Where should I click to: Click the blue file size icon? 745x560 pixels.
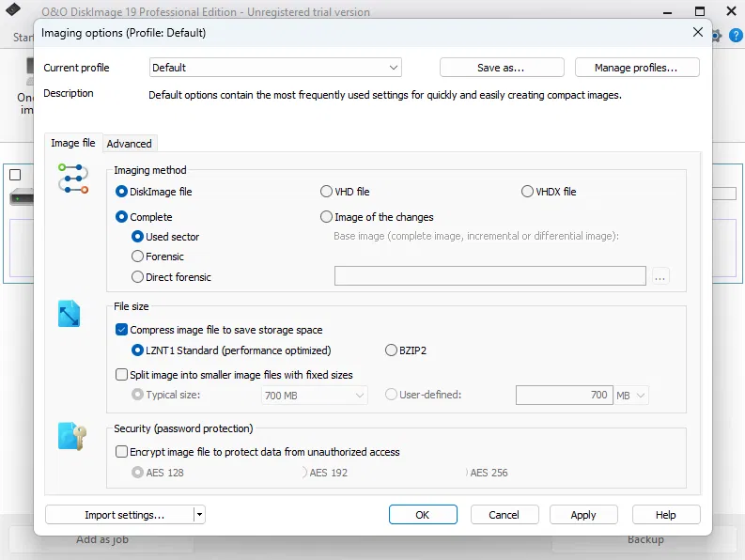pyautogui.click(x=70, y=314)
